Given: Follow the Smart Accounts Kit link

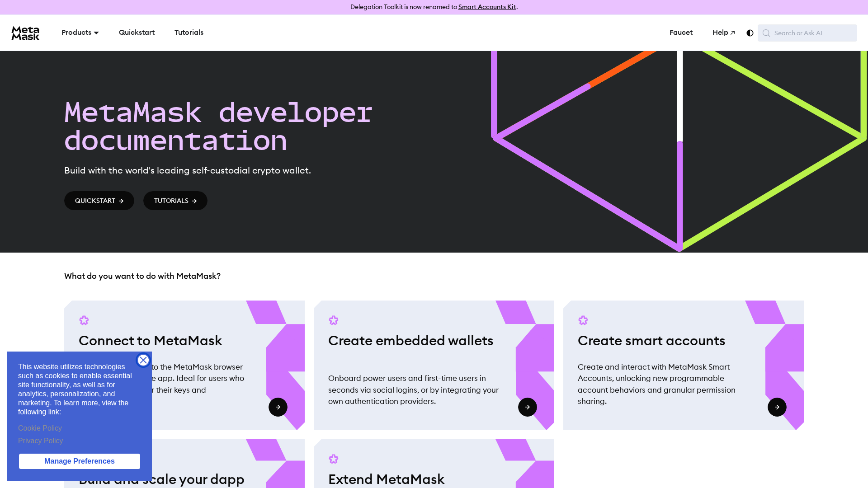Looking at the screenshot, I should pyautogui.click(x=487, y=7).
